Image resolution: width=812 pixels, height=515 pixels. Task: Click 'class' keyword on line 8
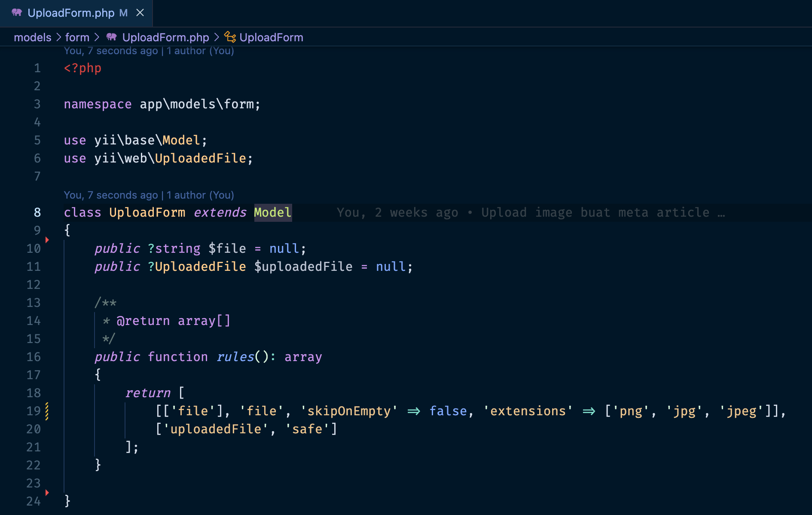tap(82, 212)
